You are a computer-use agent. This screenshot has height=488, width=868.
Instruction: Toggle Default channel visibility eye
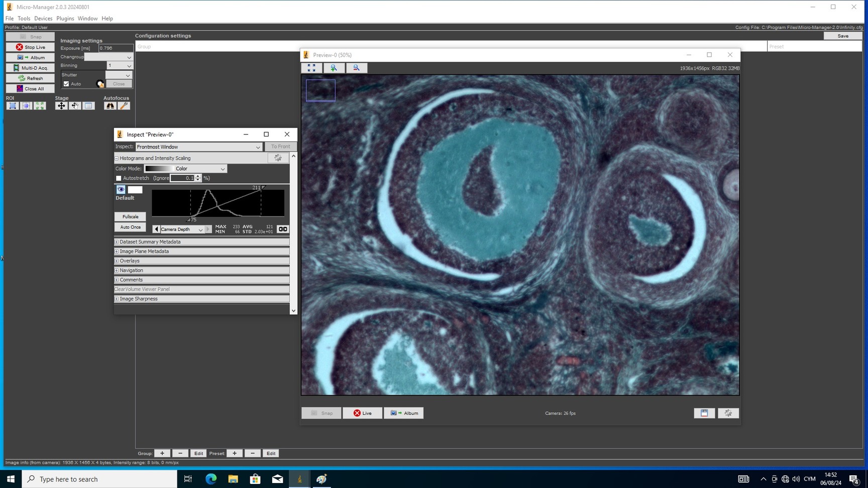pos(121,190)
